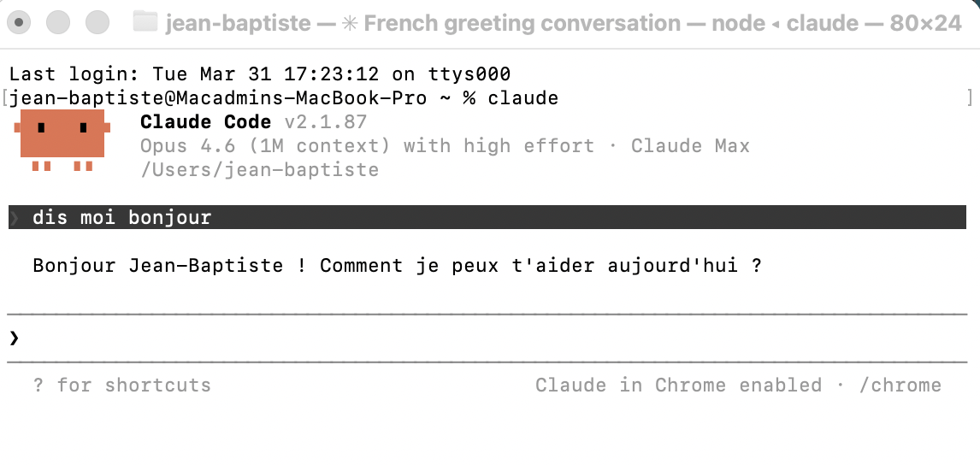The height and width of the screenshot is (465, 980).
Task: Click the input prompt chevron
Action: click(x=15, y=338)
